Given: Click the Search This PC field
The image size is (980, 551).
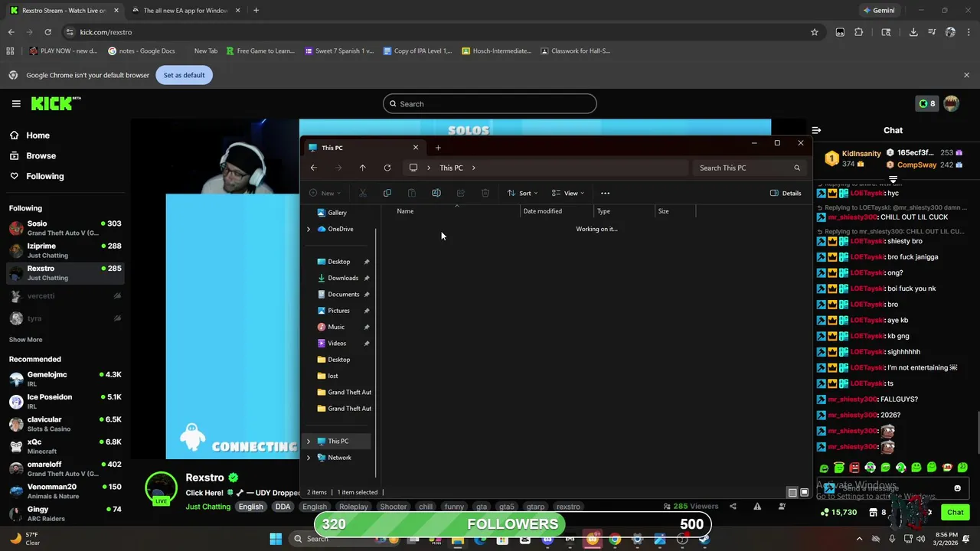Looking at the screenshot, I should [x=749, y=168].
